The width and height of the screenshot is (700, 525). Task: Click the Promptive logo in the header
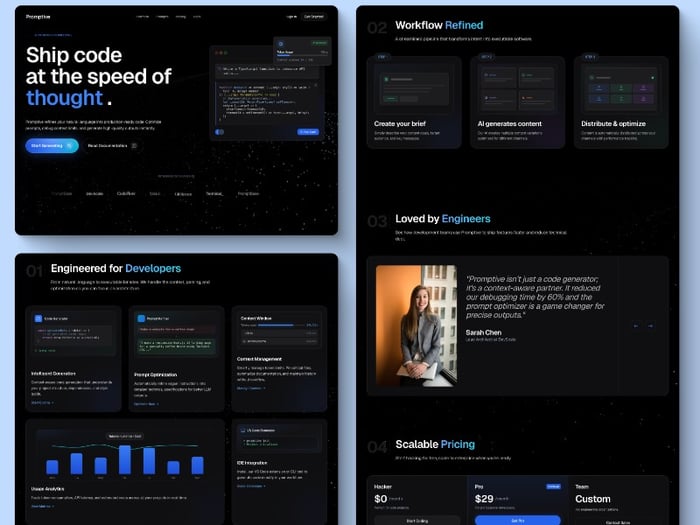coord(38,17)
